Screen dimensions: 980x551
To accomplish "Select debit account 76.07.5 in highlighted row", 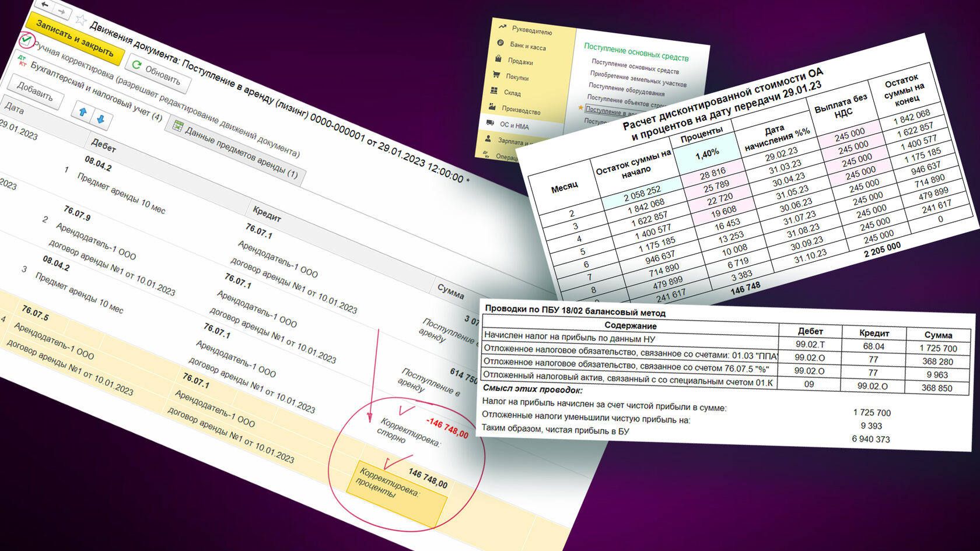I will [35, 313].
